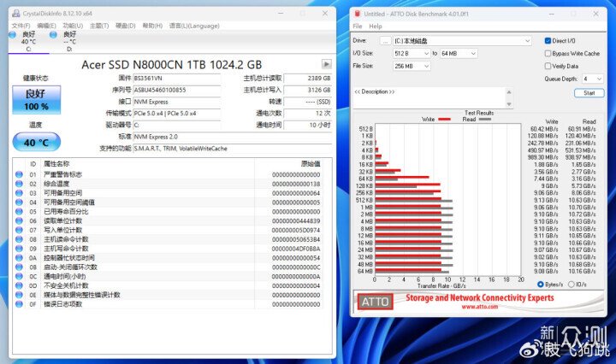This screenshot has height=364, width=616.
Task: Select the Bytes/s radio button
Action: point(540,285)
